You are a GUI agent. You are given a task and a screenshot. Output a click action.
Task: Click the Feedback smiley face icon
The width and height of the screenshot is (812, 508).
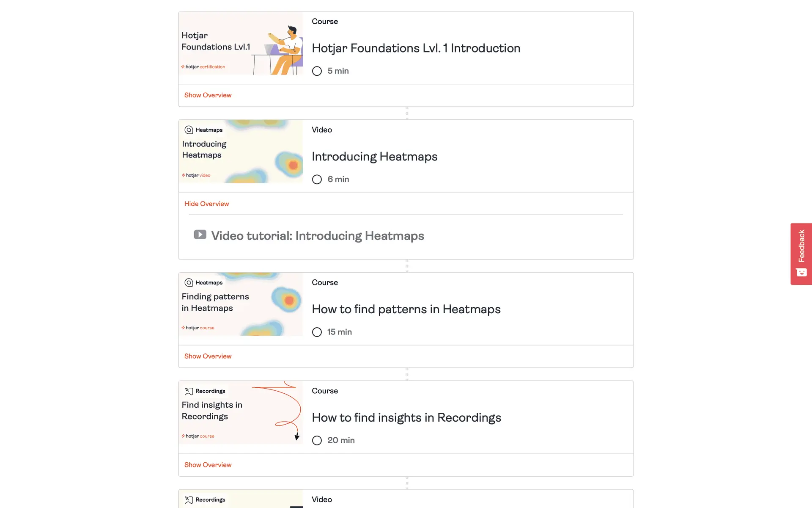(x=801, y=272)
